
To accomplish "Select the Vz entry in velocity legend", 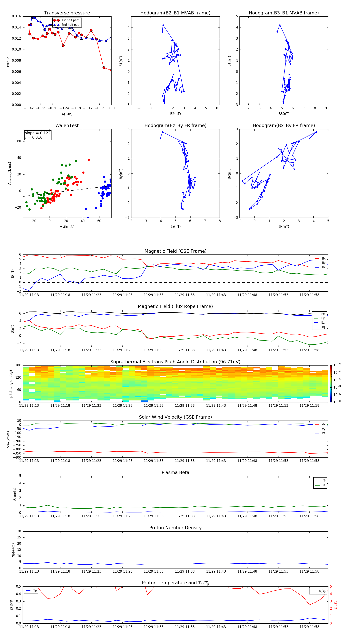I will [x=320, y=433].
